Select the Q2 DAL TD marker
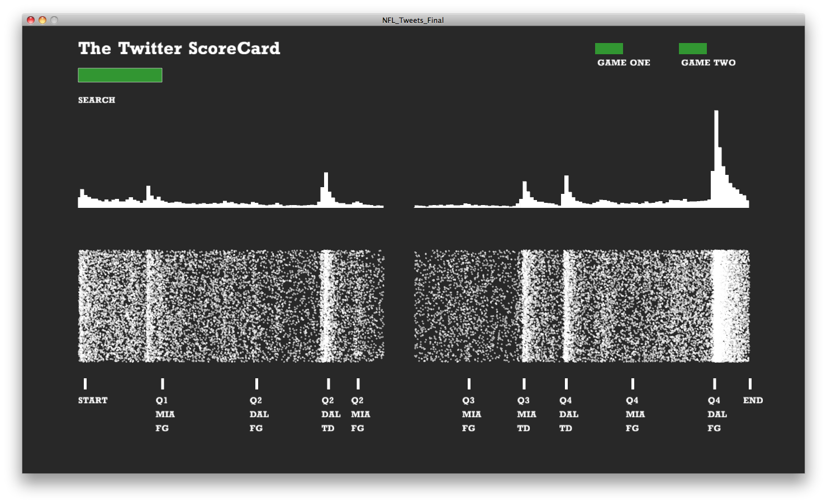This screenshot has height=504, width=827. click(x=329, y=384)
